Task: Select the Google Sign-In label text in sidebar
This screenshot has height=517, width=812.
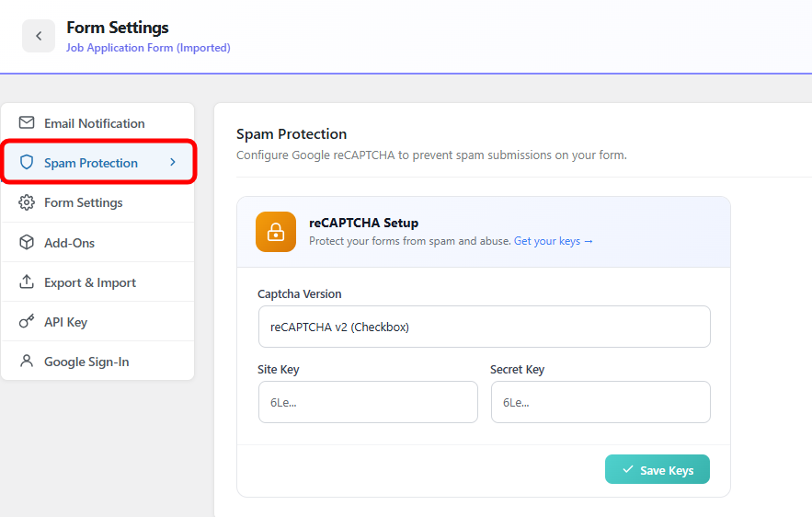Action: pyautogui.click(x=86, y=362)
